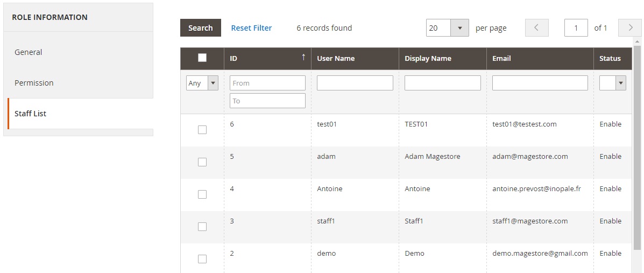
Task: Click the Search button
Action: 200,28
